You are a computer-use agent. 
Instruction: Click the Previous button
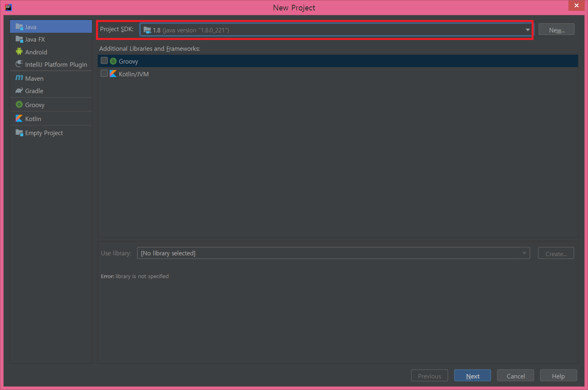[430, 376]
